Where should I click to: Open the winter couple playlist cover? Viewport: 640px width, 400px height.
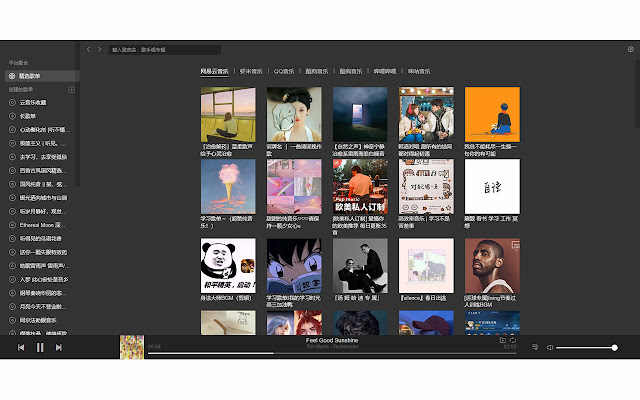(x=426, y=114)
